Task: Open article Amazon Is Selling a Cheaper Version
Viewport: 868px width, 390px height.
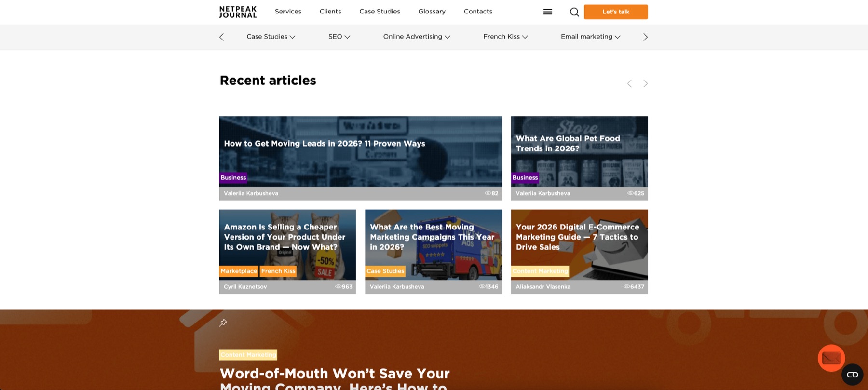Action: 285,237
